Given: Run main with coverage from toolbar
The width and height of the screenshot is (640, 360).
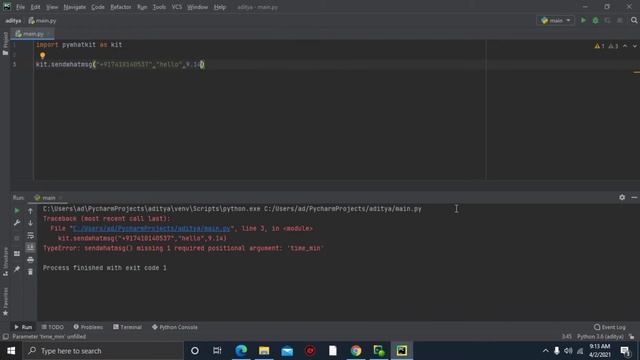Looking at the screenshot, I should 607,20.
